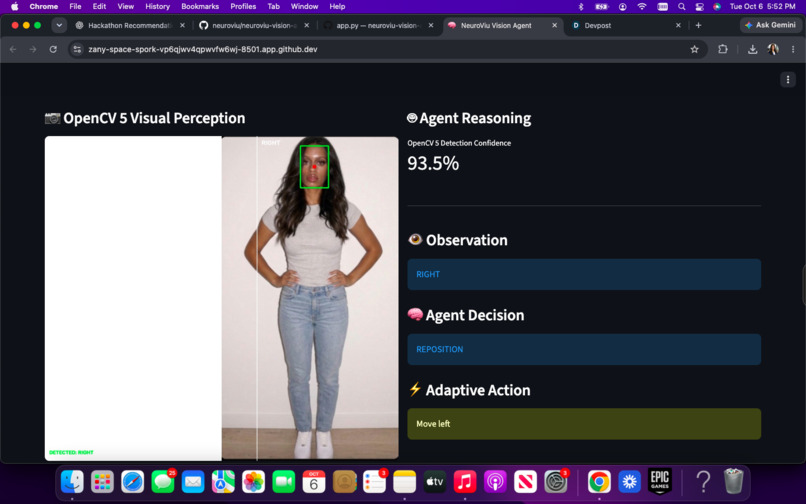This screenshot has height=504, width=806.
Task: Select the REPOSITION decision box
Action: pyautogui.click(x=584, y=349)
